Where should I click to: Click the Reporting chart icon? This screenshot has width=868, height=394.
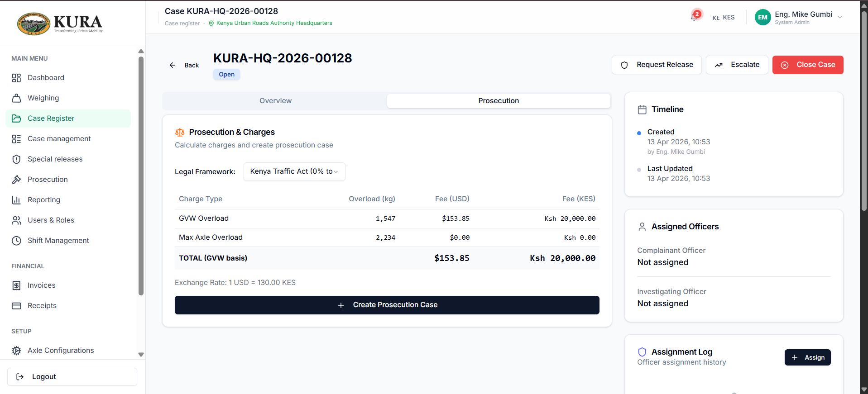pos(16,200)
